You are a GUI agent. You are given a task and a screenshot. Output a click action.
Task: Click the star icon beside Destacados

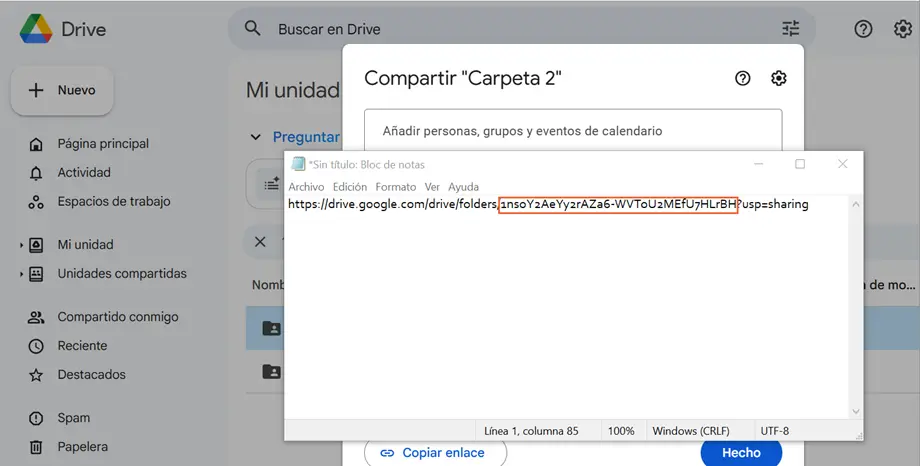(x=36, y=375)
